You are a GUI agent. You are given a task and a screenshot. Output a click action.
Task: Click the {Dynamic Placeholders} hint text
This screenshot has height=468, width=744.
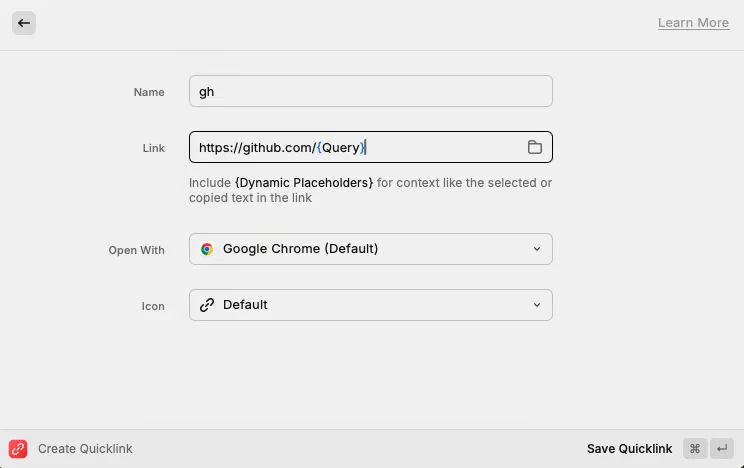(304, 183)
